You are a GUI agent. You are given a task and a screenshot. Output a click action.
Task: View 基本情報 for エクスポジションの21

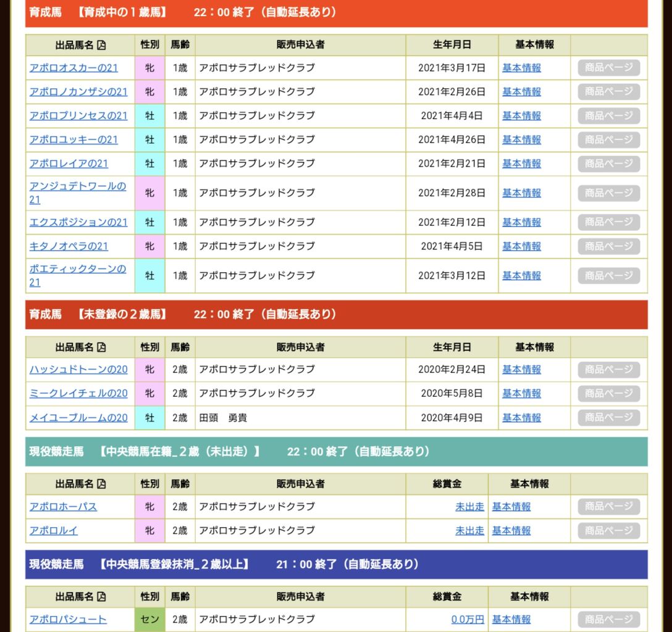click(x=521, y=222)
